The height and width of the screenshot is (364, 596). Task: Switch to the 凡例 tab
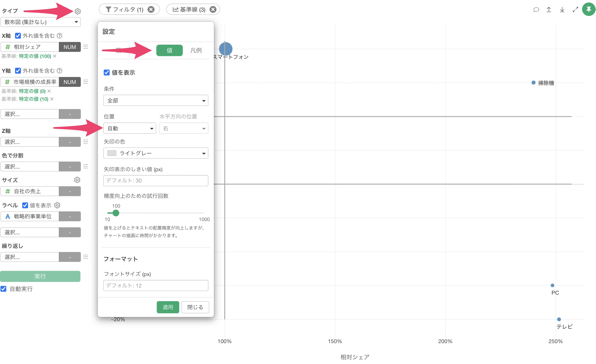pyautogui.click(x=196, y=50)
